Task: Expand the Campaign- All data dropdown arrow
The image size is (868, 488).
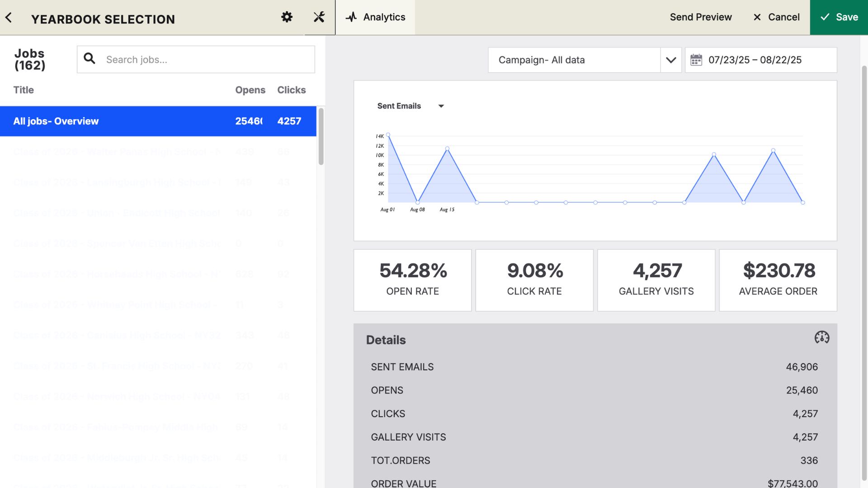Action: pyautogui.click(x=671, y=60)
